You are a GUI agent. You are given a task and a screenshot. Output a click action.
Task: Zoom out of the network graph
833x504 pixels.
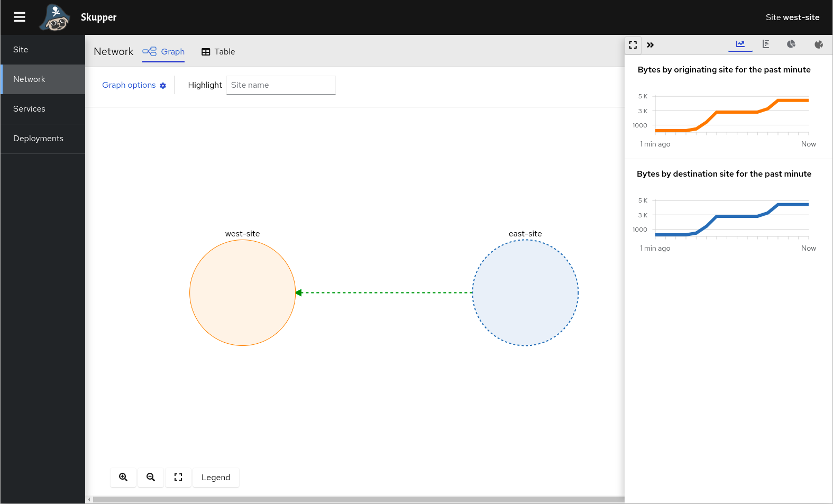click(151, 477)
